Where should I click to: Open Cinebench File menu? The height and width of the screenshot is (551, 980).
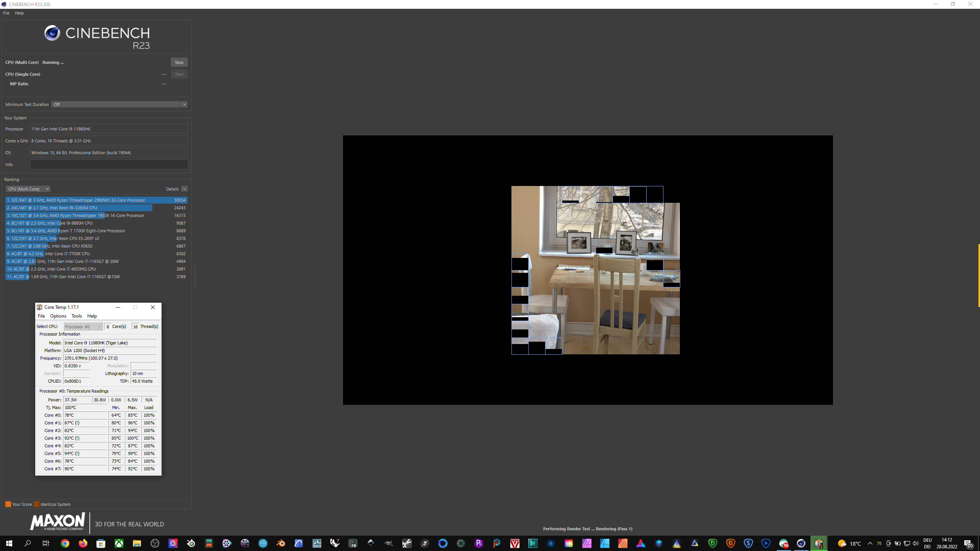(6, 13)
